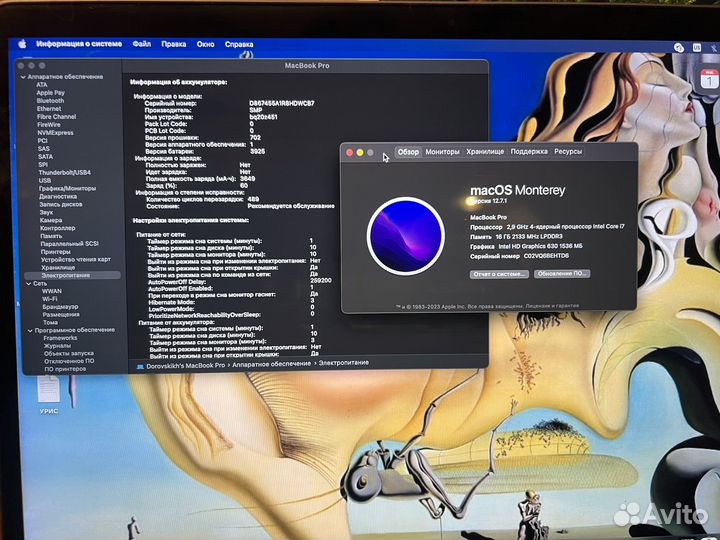Screen dimensions: 720x540
Task: Switch to the Ресурсы tab
Action: pyautogui.click(x=568, y=152)
